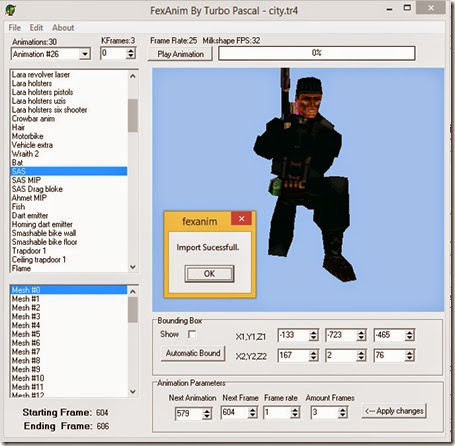This screenshot has width=455, height=446.
Task: Click the Next Animation field 579
Action: pyautogui.click(x=189, y=414)
